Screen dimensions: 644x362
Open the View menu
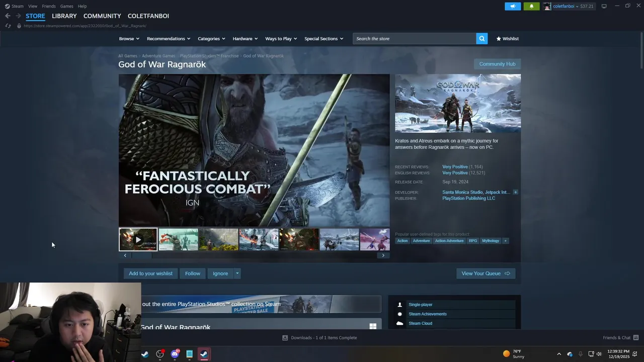coord(33,6)
